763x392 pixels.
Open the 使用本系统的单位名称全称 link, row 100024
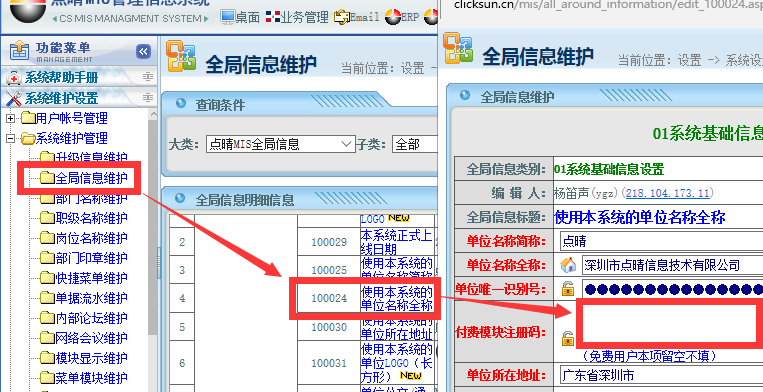[x=397, y=299]
